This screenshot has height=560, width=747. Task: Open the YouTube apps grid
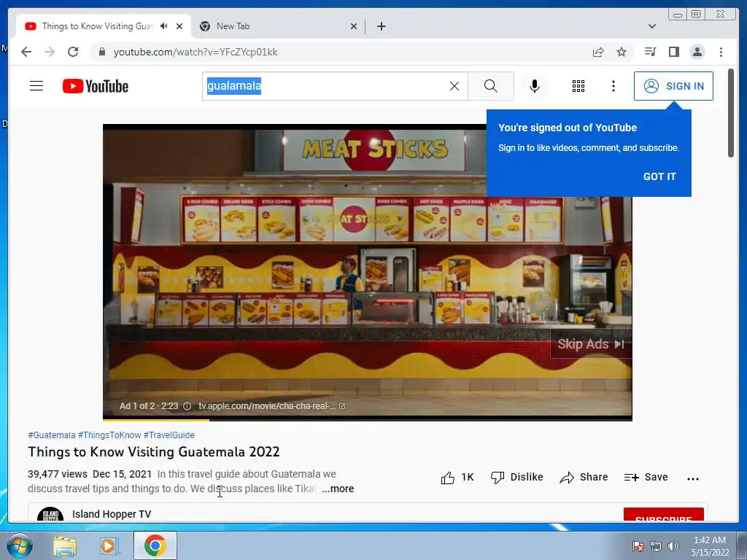578,86
